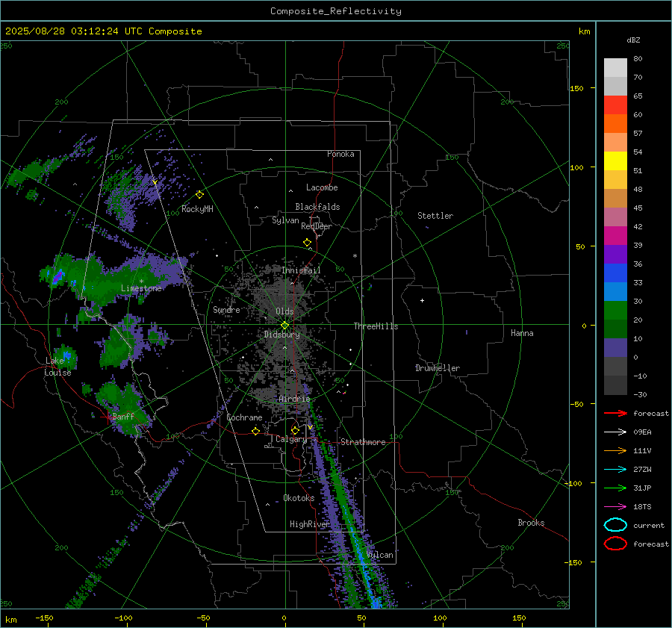The height and width of the screenshot is (628, 672).
Task: Click the -150 tick on bottom axis
Action: [44, 618]
